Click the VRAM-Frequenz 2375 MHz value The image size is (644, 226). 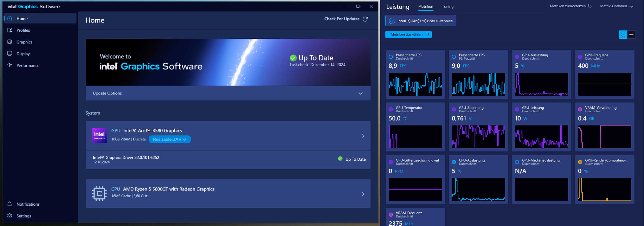401,223
